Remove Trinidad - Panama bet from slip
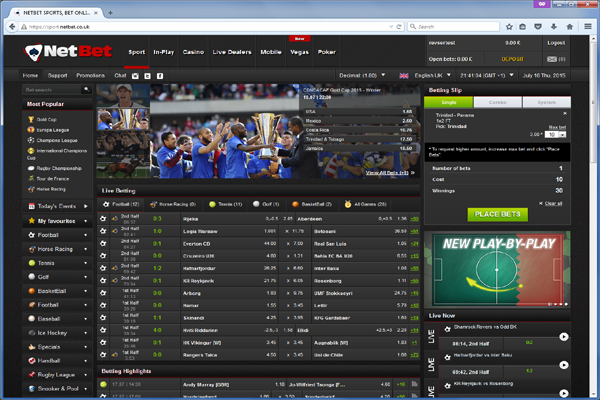 (x=565, y=114)
